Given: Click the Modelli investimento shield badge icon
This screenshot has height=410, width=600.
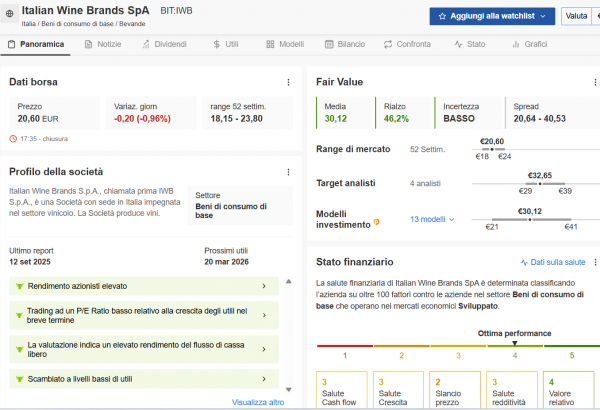Looking at the screenshot, I should 377,222.
